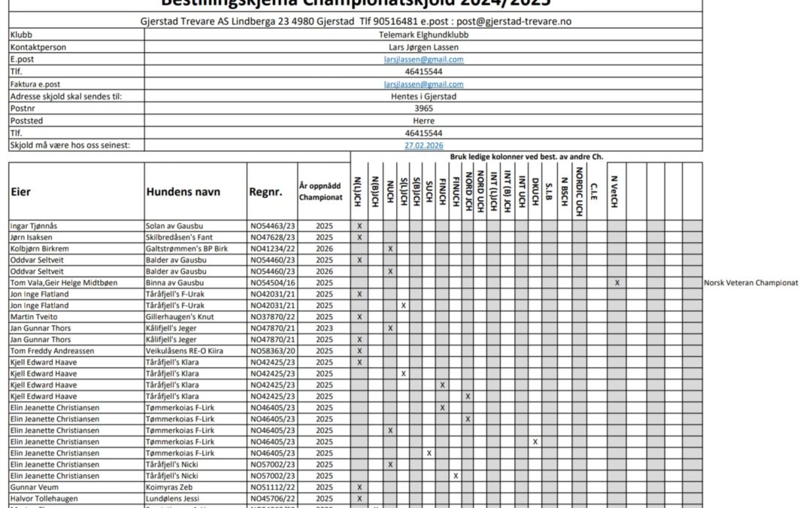Image resolution: width=812 pixels, height=508 pixels.
Task: Click dog name Galtstrømmen's BP Birk
Action: (187, 249)
